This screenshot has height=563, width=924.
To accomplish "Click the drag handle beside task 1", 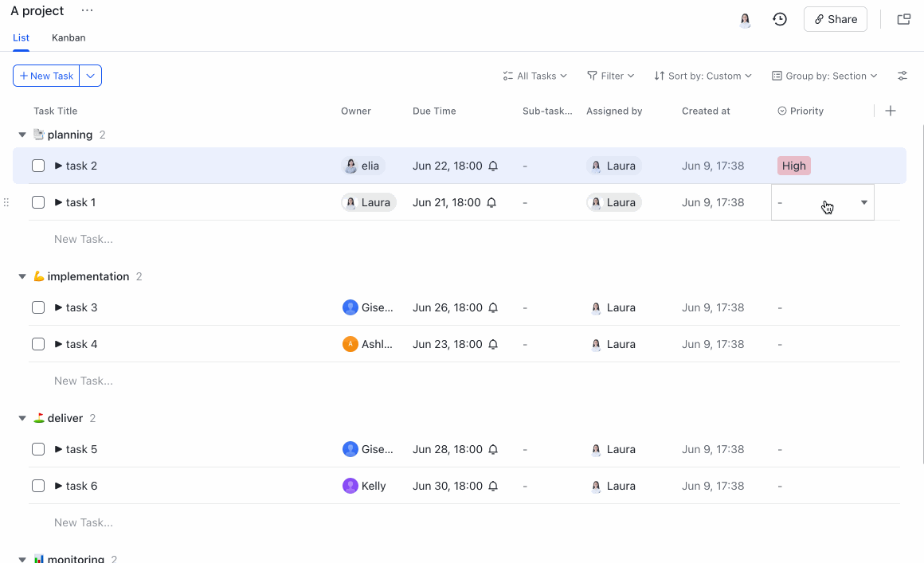I will [6, 202].
